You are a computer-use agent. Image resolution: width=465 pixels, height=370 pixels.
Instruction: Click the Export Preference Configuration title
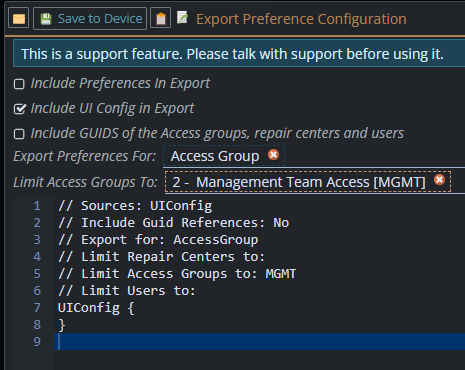pos(301,19)
